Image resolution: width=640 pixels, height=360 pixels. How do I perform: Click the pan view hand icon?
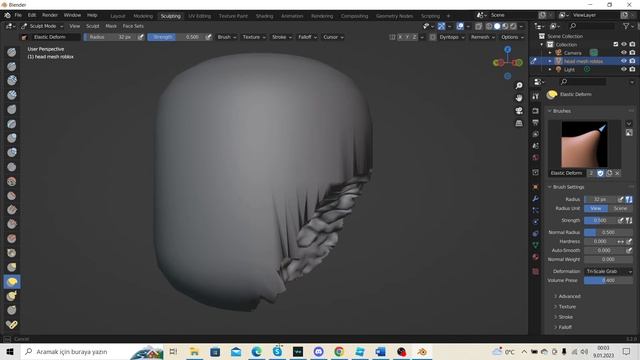pyautogui.click(x=519, y=98)
